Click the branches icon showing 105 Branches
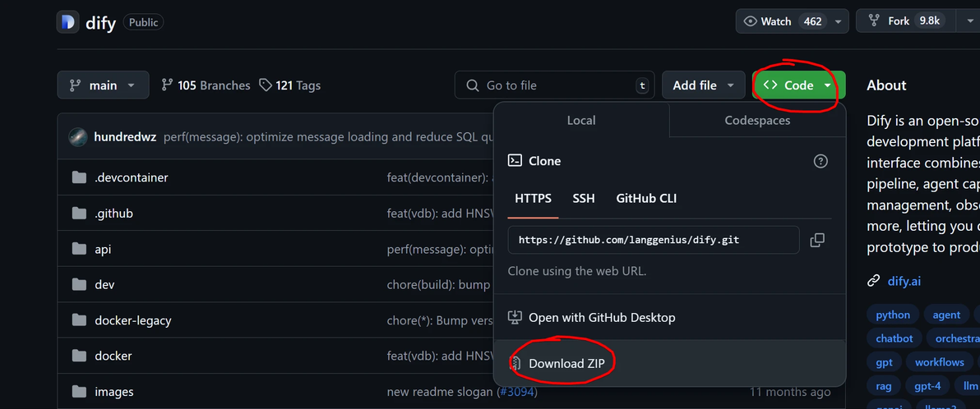 coord(168,85)
